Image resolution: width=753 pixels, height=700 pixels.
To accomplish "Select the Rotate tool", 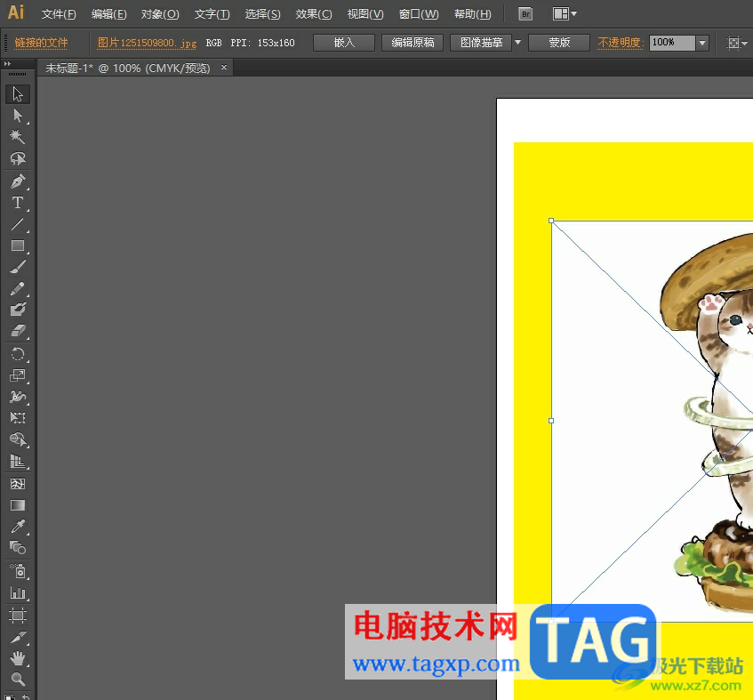I will pos(18,354).
